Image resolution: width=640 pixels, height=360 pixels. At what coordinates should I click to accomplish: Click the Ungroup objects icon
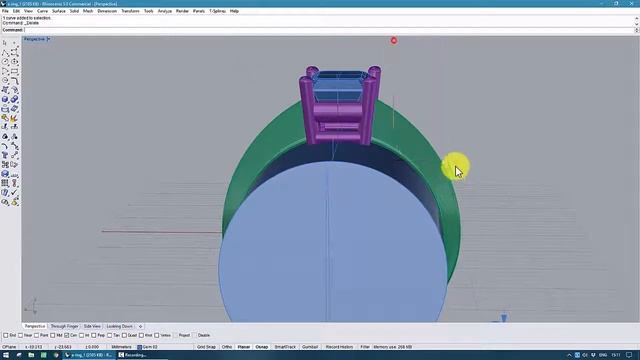point(14,136)
